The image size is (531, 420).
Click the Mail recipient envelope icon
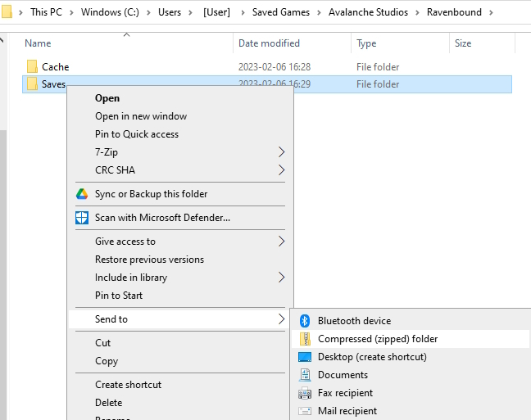tap(305, 411)
